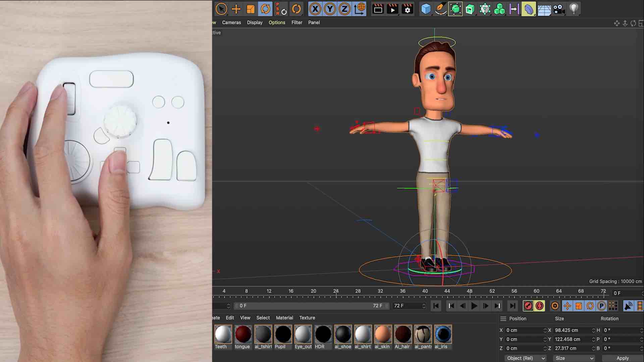Viewport: 644px width, 362px height.
Task: Toggle Position keyframe recording
Action: (567, 306)
